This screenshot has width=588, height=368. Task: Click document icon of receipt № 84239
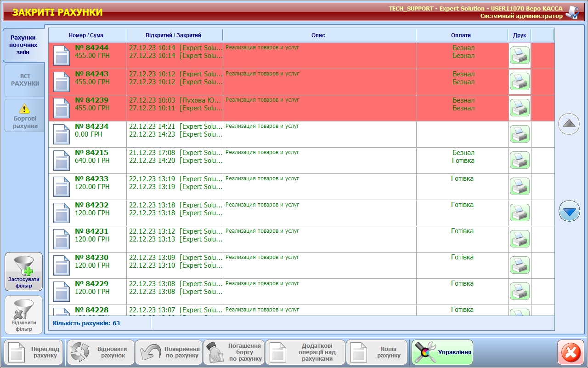click(x=62, y=108)
